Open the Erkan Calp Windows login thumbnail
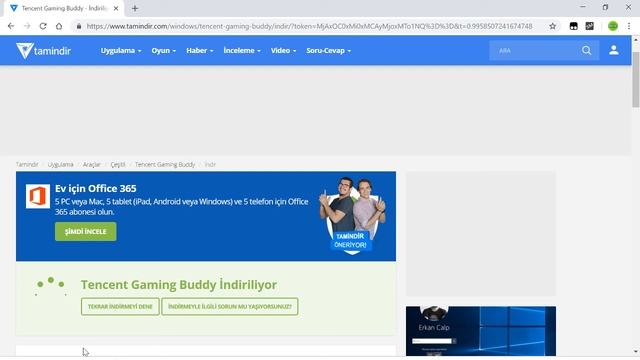Viewport: 640px width, 360px height. (481, 331)
